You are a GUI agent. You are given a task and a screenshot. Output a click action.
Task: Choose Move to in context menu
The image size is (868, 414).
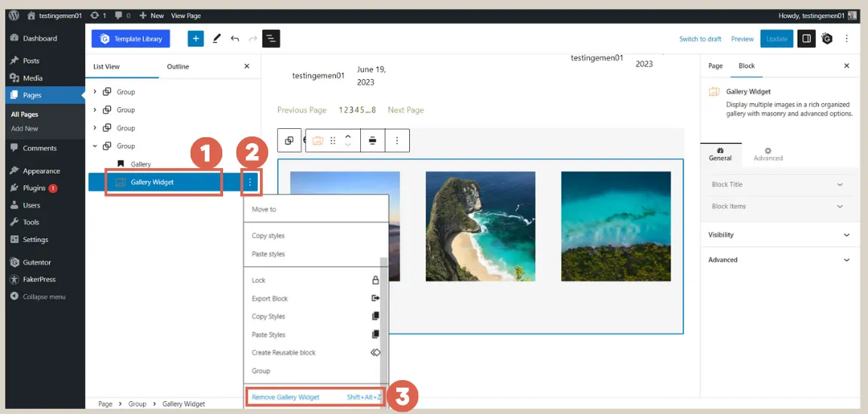click(x=316, y=210)
